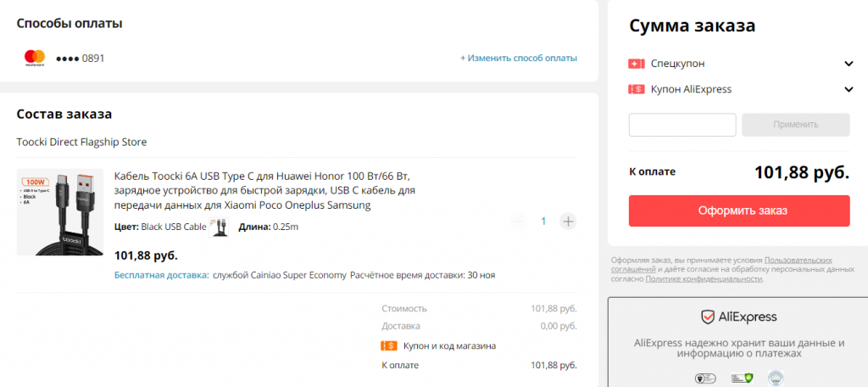Click the Состав заказа heading
The width and height of the screenshot is (868, 387).
point(64,115)
